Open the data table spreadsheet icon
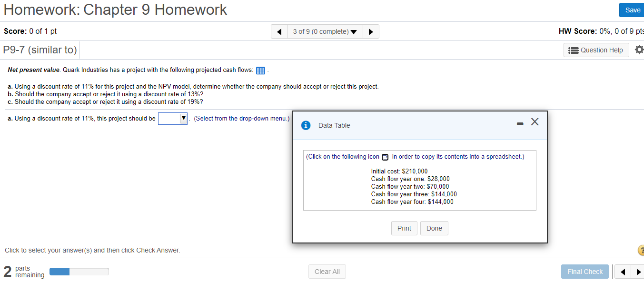The width and height of the screenshot is (644, 283). click(260, 70)
